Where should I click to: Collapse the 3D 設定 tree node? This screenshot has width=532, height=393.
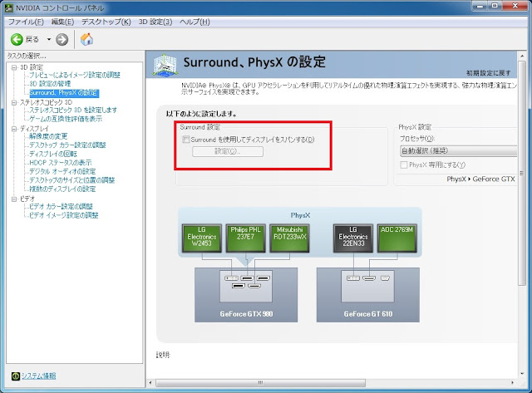coord(14,67)
